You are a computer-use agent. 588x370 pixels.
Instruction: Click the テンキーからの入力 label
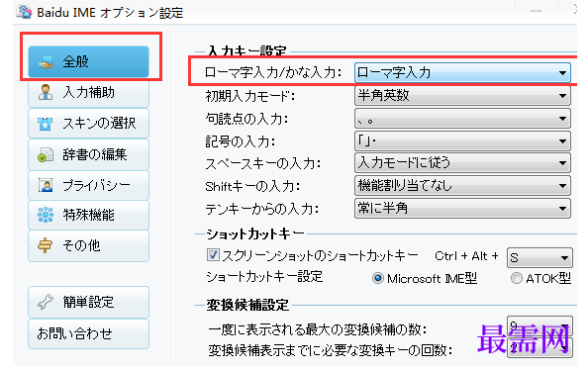coord(261,209)
